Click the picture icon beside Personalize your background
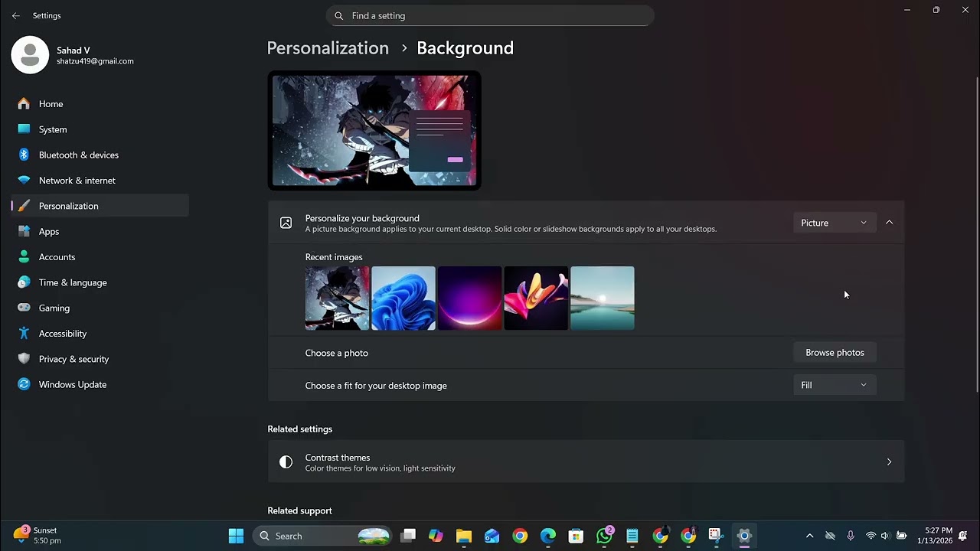This screenshot has width=980, height=551. pyautogui.click(x=286, y=223)
